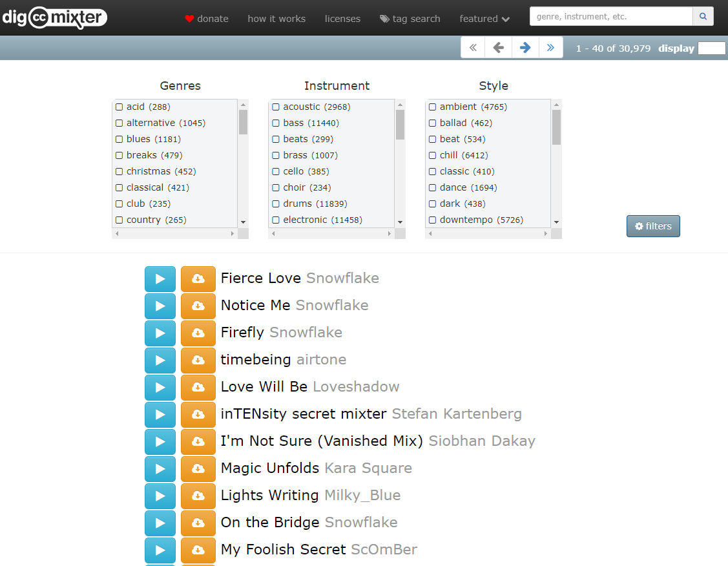The width and height of the screenshot is (728, 566).
Task: Click in the genre search field
Action: click(610, 17)
